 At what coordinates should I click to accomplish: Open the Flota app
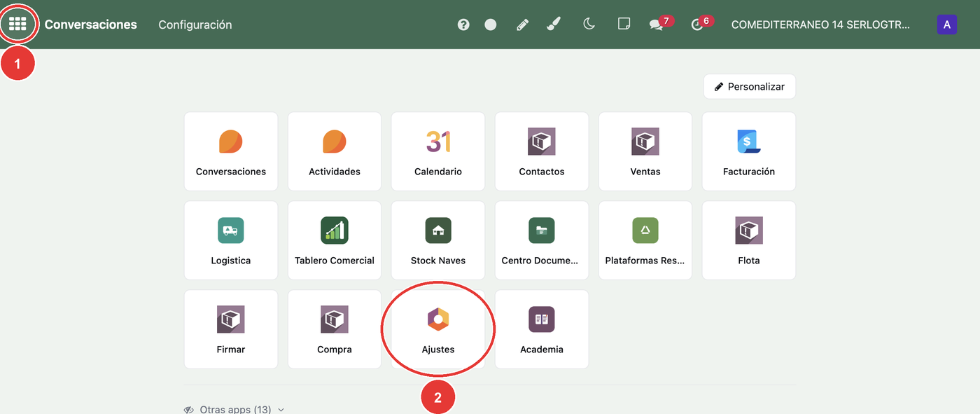click(x=749, y=240)
